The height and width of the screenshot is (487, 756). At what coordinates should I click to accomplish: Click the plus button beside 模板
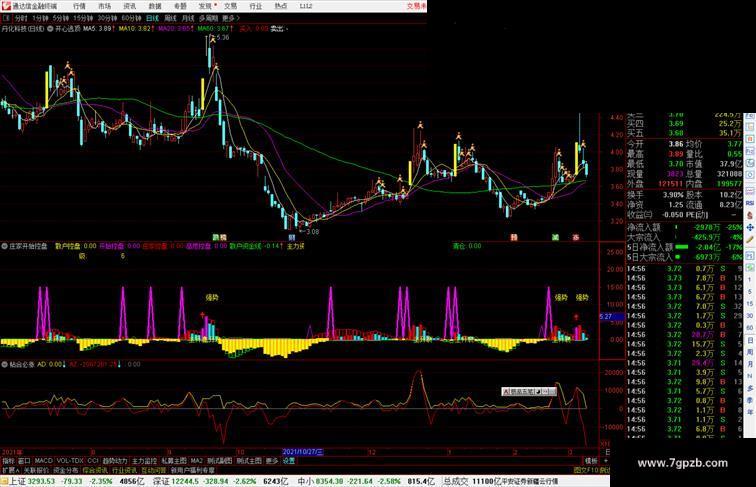[605, 461]
